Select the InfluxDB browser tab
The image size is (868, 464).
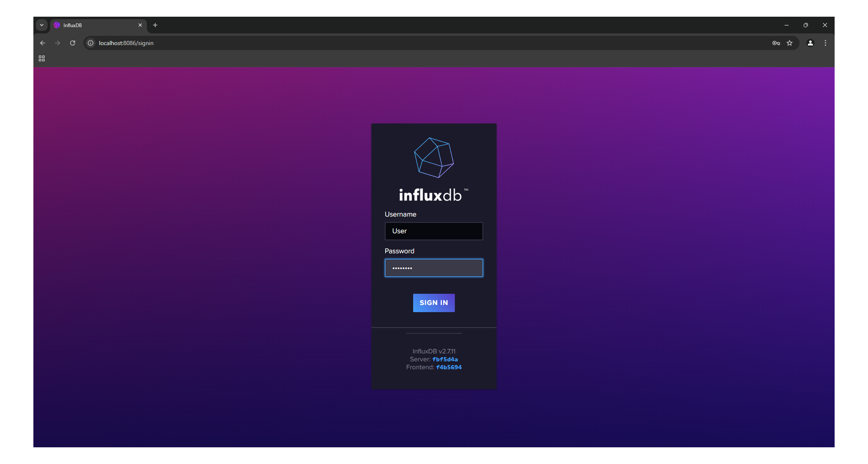tap(98, 25)
